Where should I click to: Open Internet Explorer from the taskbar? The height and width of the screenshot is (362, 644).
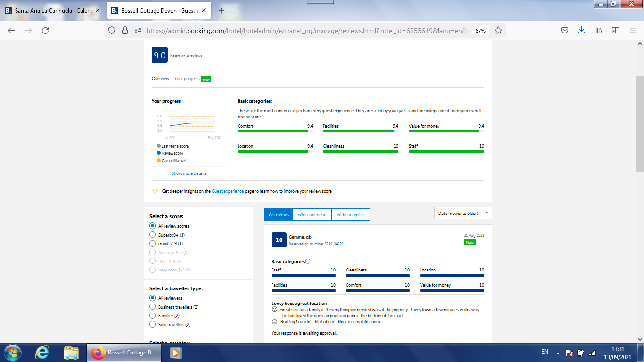42,352
